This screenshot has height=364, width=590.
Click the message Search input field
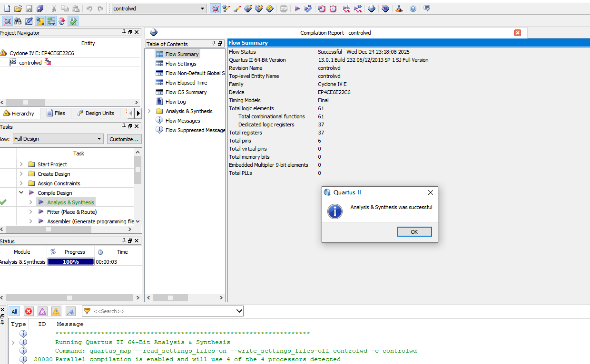click(x=164, y=311)
